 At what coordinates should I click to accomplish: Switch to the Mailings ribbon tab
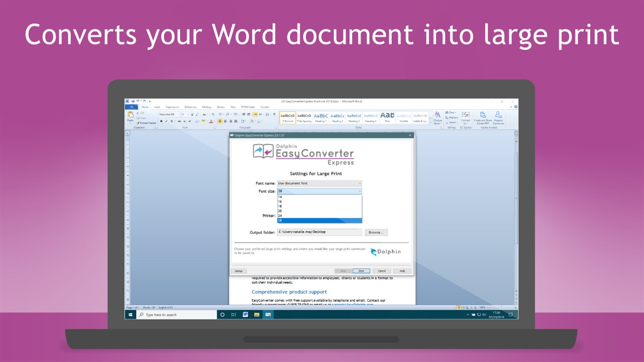pyautogui.click(x=207, y=107)
